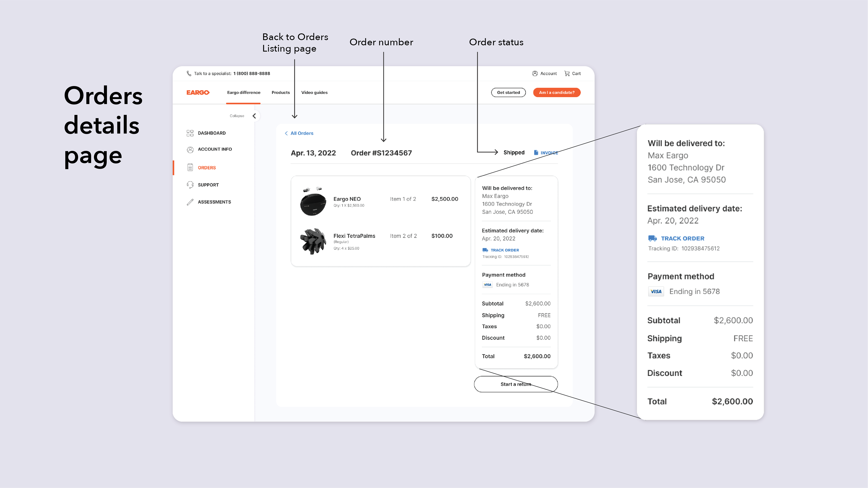Click the Eargo NEO product name
This screenshot has height=488, width=868.
(347, 199)
